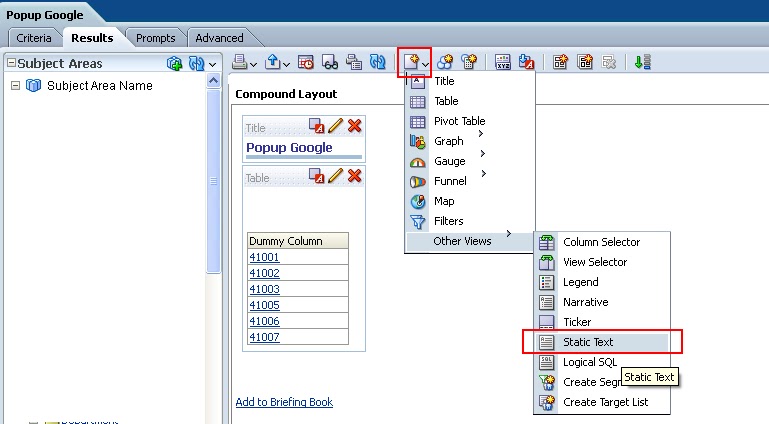Remove the Title view with red X
769x424 pixels.
pyautogui.click(x=355, y=125)
